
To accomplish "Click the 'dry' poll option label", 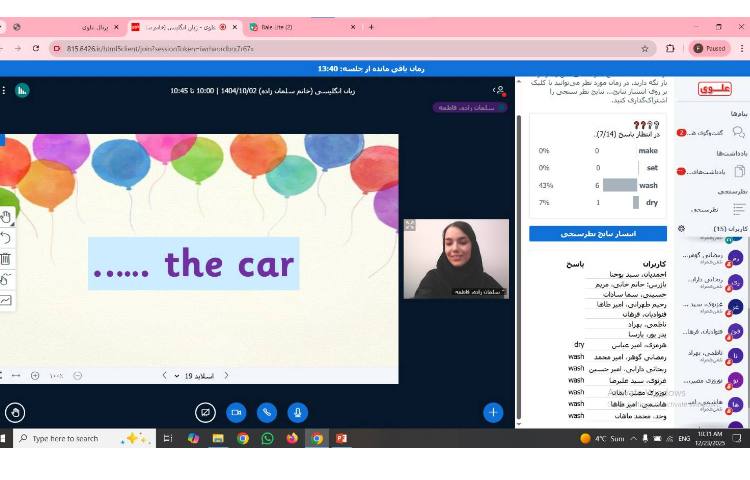I will pos(652,203).
